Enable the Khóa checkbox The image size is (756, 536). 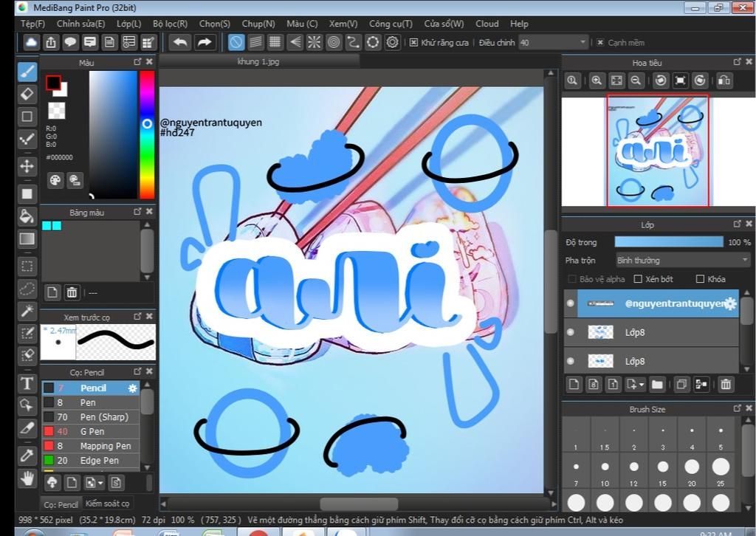pos(700,278)
